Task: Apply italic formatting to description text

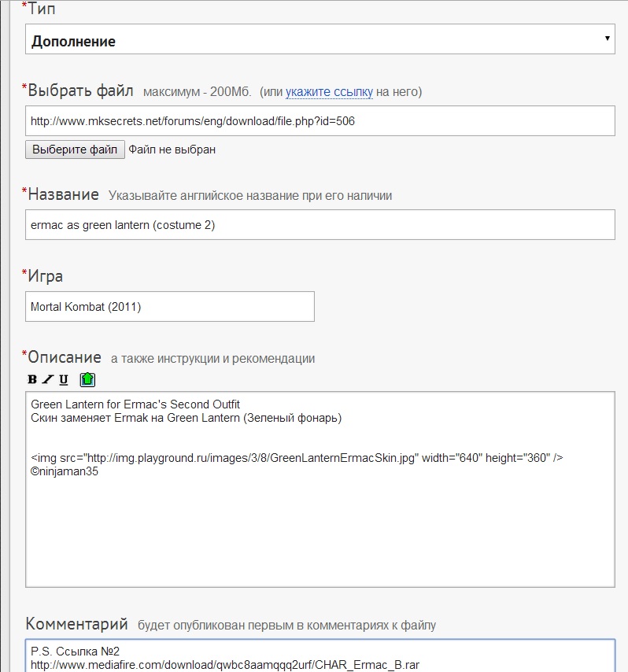Action: point(47,379)
